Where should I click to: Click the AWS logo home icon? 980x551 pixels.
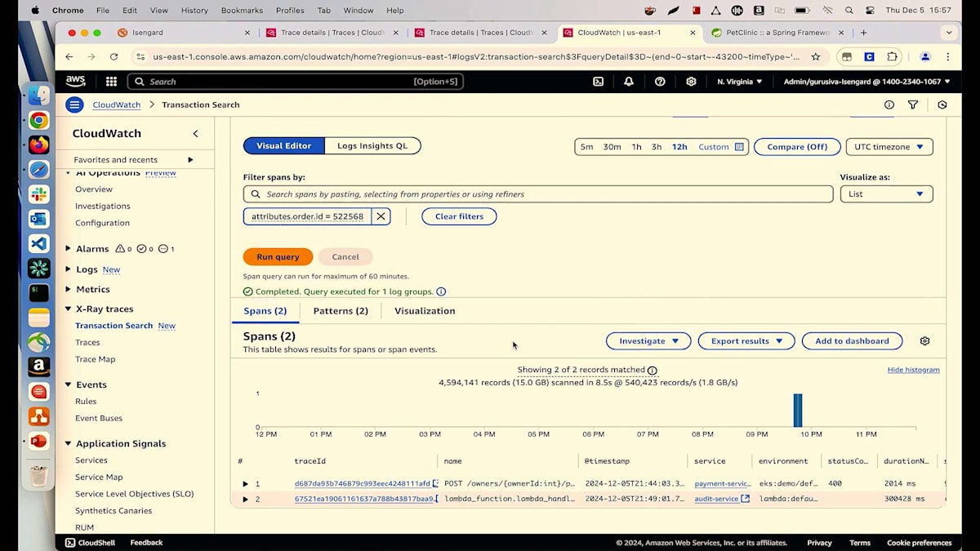tap(76, 82)
